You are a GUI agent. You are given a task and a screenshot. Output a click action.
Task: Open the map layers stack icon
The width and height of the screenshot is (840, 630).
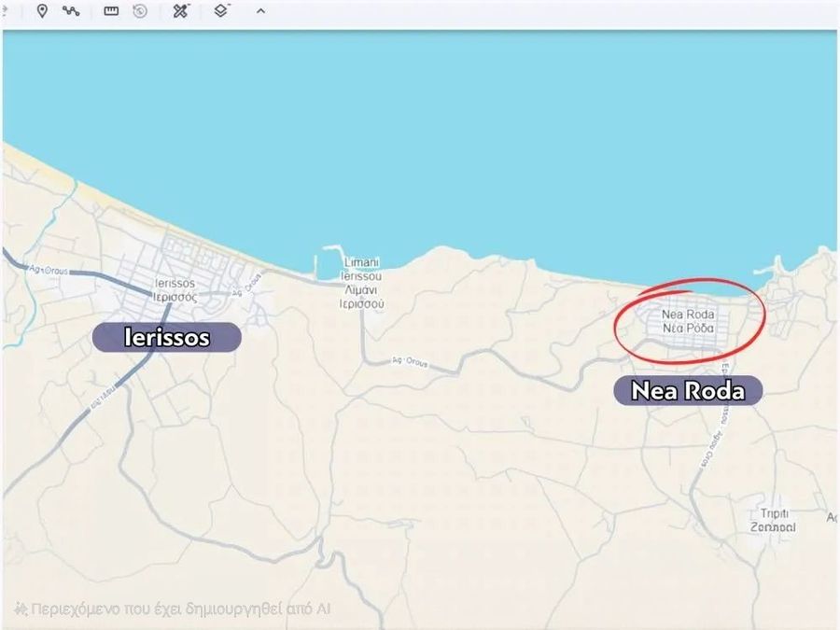coord(221,11)
